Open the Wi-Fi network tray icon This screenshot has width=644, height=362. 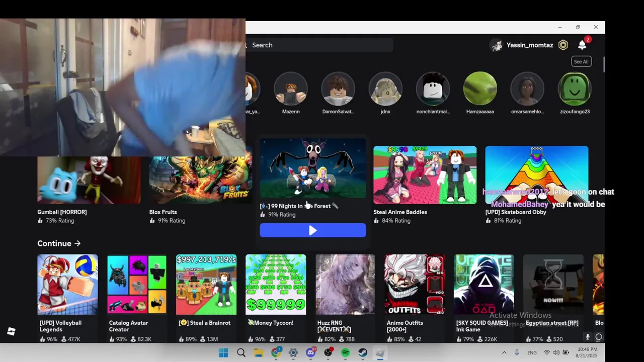547,353
